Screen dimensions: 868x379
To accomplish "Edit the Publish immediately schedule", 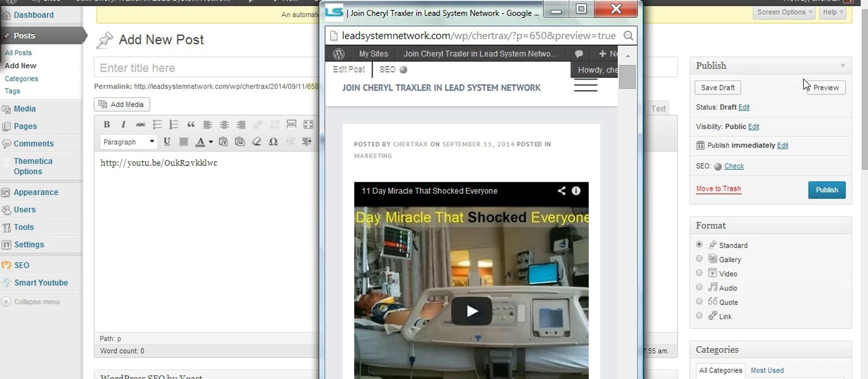I will [783, 146].
